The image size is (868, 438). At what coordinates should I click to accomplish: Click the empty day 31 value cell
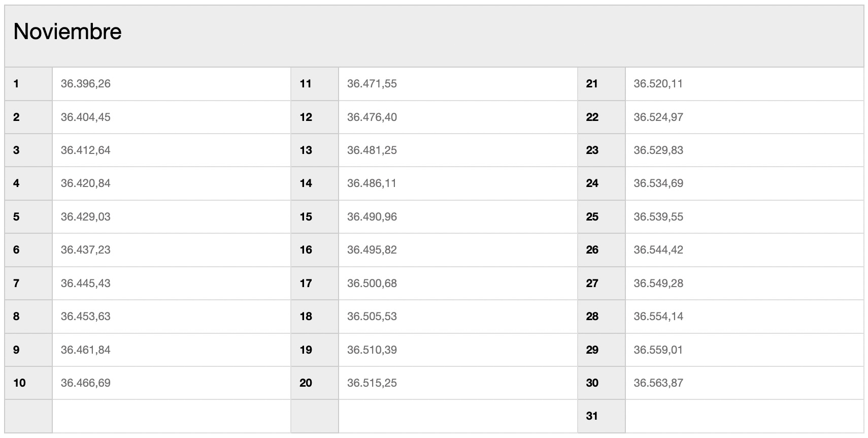click(x=744, y=416)
